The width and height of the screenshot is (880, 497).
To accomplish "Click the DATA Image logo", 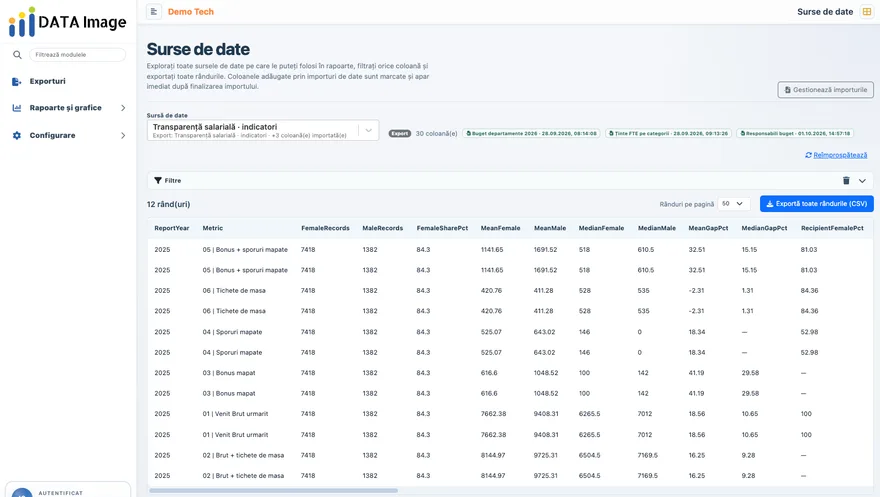I will 67,22.
